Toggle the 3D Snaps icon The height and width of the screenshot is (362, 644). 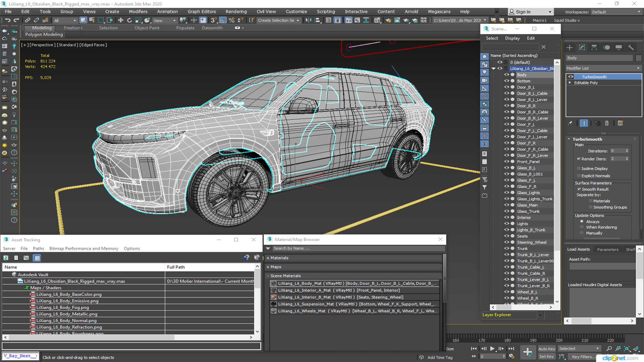pyautogui.click(x=214, y=20)
